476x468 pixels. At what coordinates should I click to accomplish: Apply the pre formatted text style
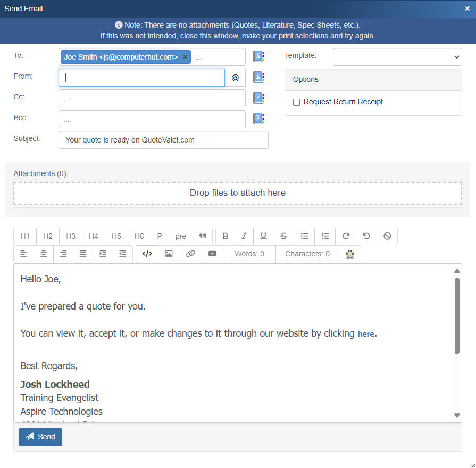[x=181, y=236]
